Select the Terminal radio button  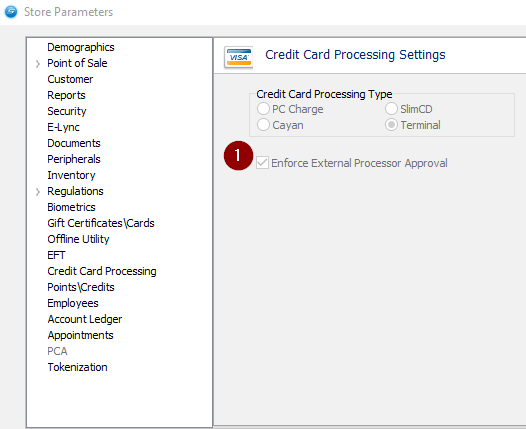391,125
